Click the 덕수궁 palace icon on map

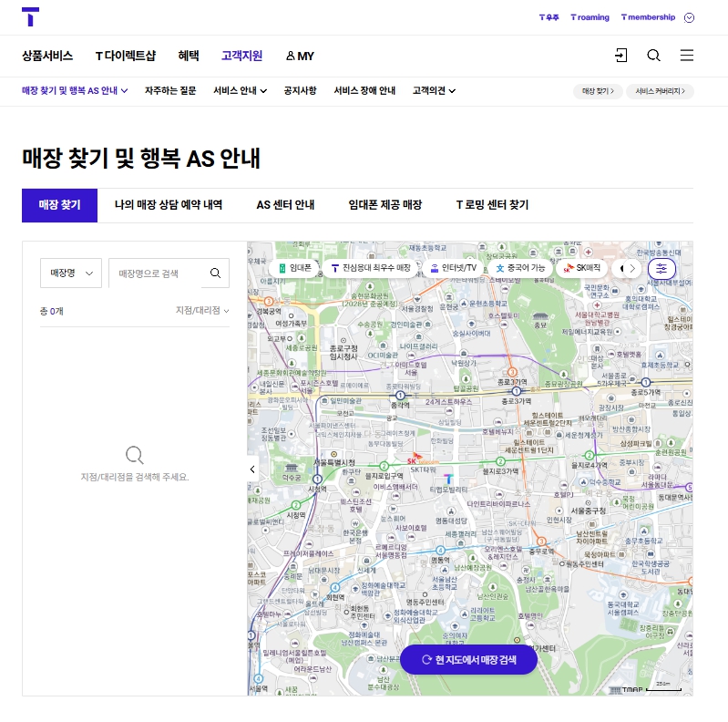292,468
